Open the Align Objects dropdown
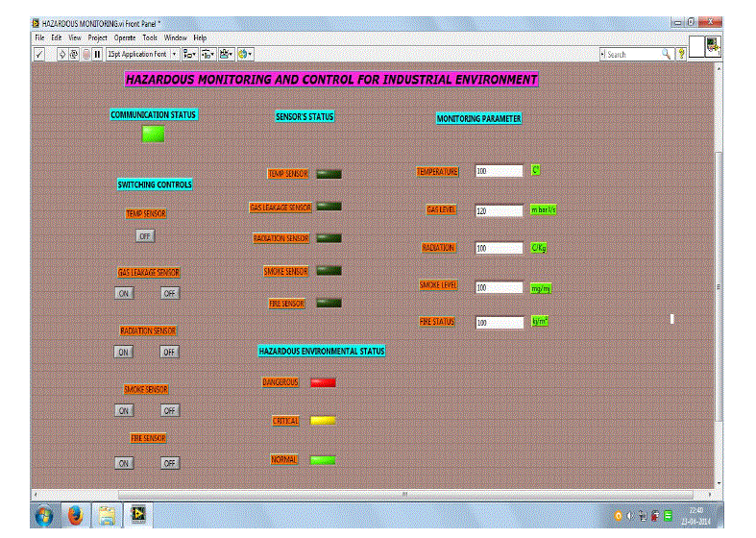756x538 pixels. tap(189, 55)
